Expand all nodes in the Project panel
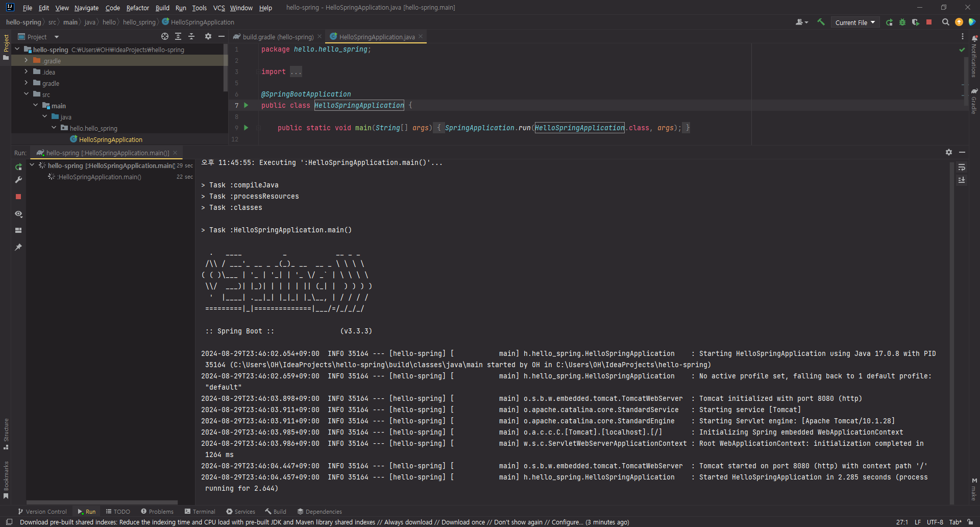Viewport: 980px width, 527px height. (178, 36)
